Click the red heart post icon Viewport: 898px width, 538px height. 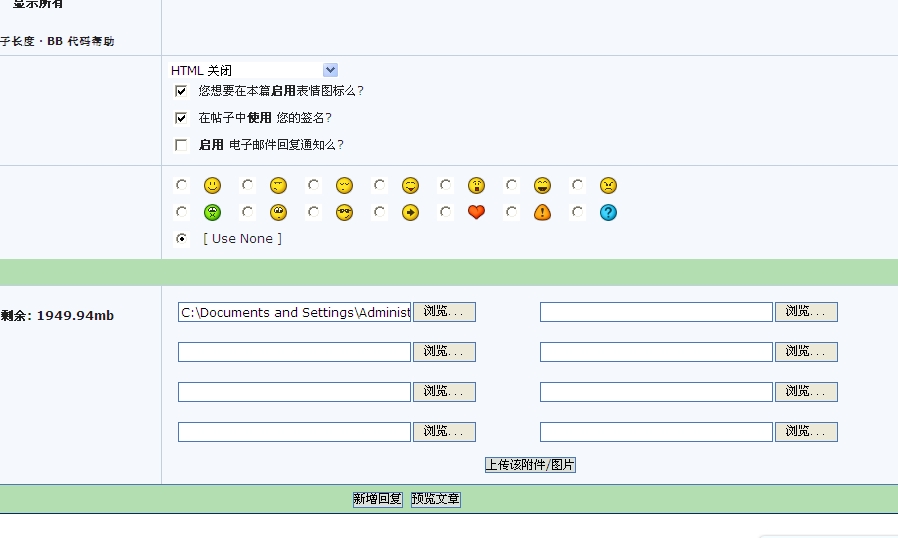pyautogui.click(x=476, y=212)
